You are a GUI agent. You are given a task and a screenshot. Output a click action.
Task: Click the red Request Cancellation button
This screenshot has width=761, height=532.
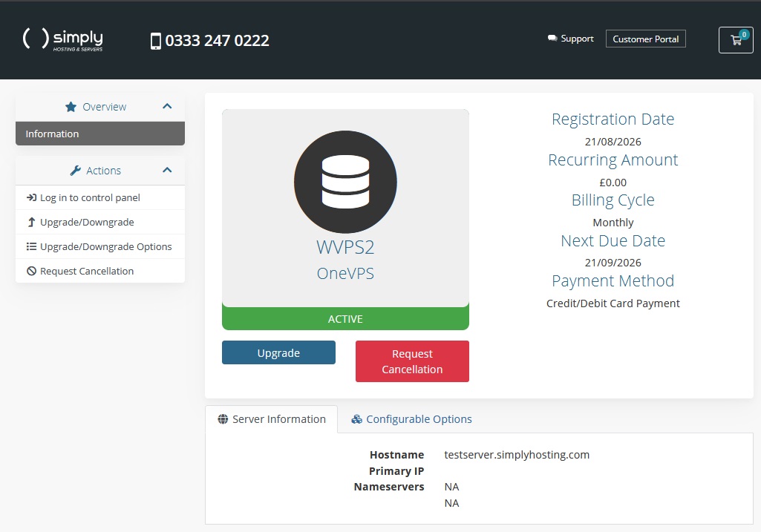(412, 361)
